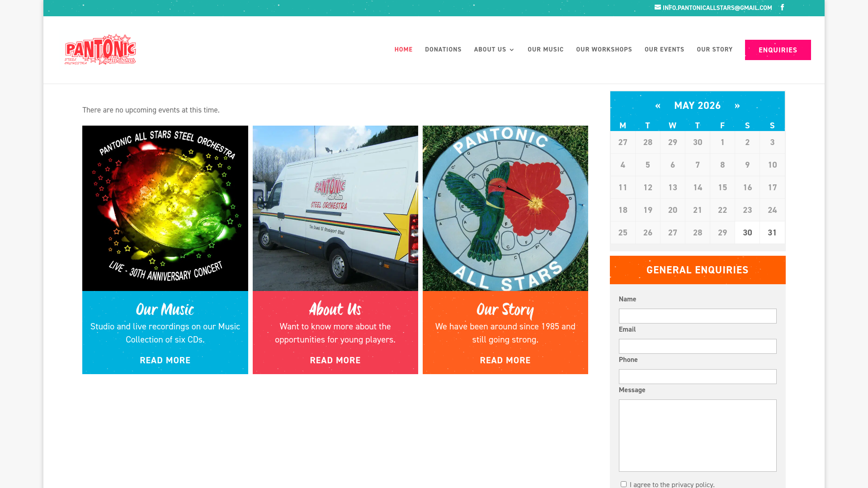This screenshot has width=868, height=488.
Task: Click the Our Story card heading
Action: [x=505, y=310]
